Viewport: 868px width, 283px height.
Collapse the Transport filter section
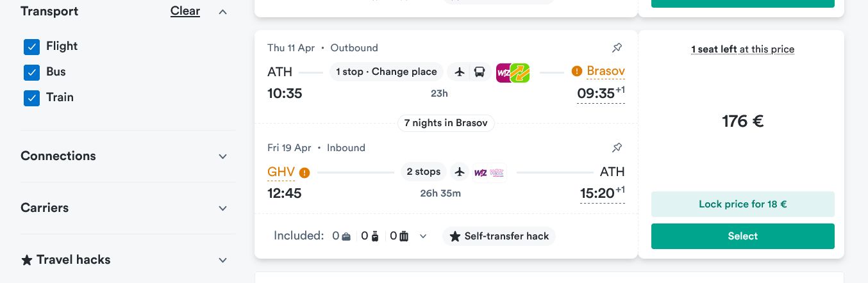click(222, 12)
